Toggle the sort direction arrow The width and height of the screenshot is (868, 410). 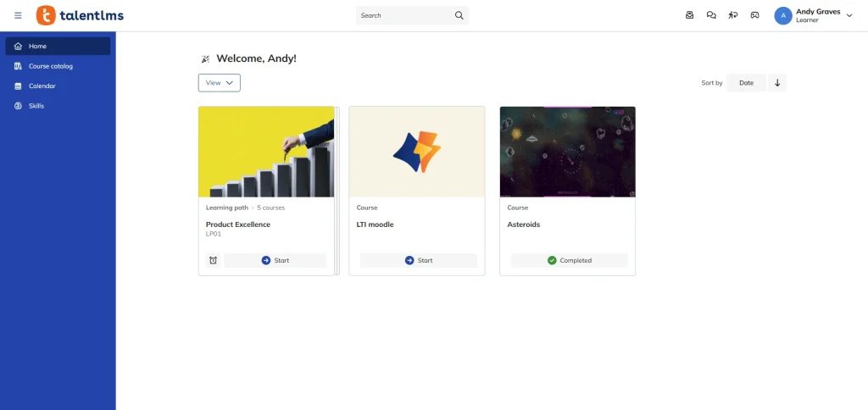click(x=777, y=83)
